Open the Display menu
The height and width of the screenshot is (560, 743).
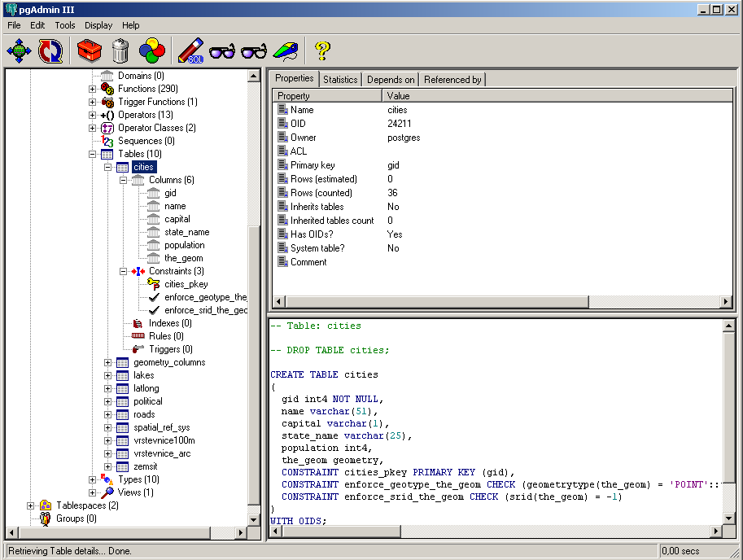coord(98,25)
